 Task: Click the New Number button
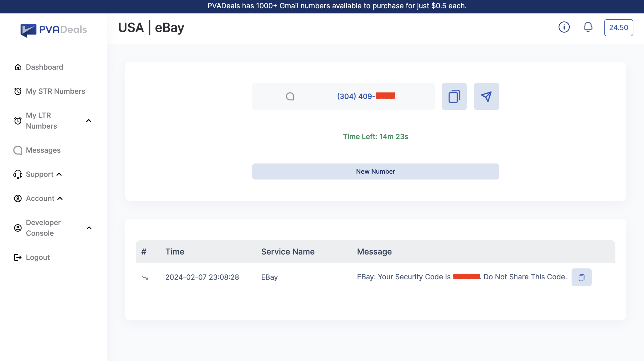pos(376,172)
